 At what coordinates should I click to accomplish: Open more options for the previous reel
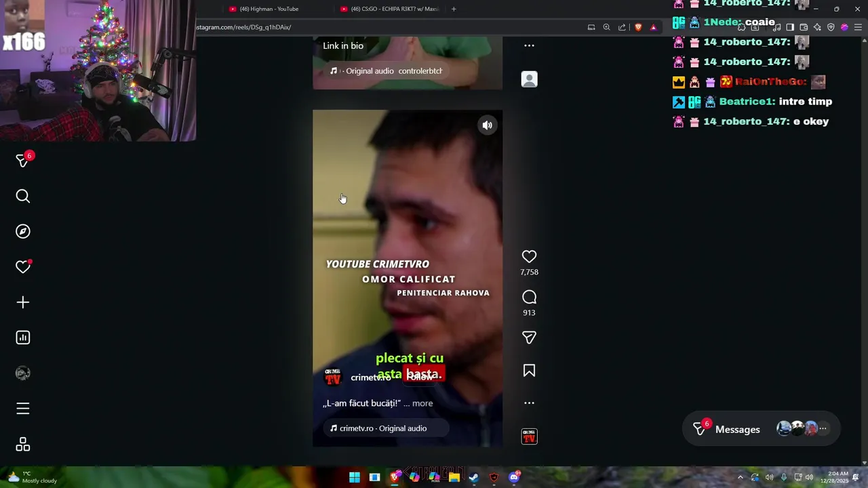(529, 45)
